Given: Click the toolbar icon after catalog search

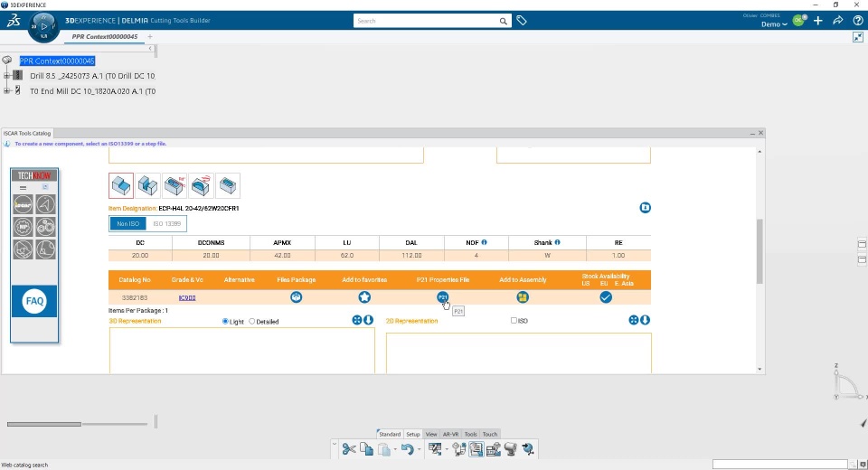Looking at the screenshot, I should coord(494,449).
